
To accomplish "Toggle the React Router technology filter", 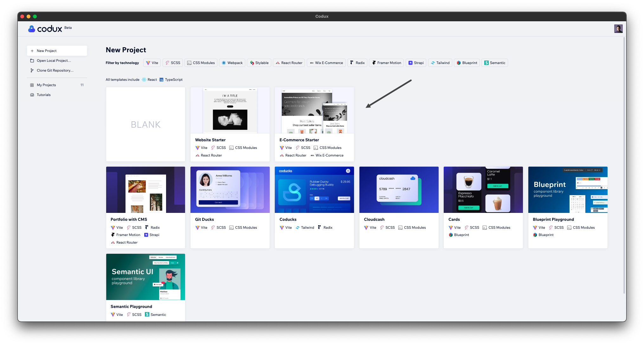I will click(x=289, y=63).
